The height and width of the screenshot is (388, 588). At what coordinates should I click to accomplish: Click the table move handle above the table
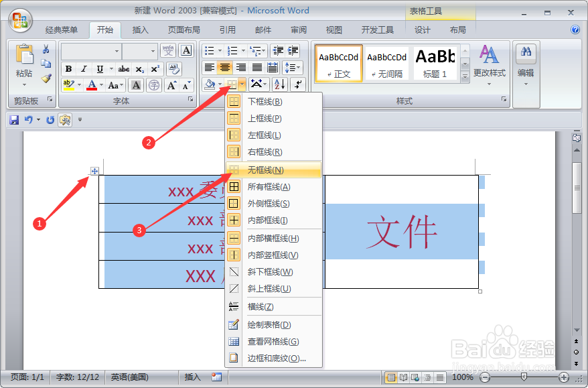pyautogui.click(x=94, y=172)
